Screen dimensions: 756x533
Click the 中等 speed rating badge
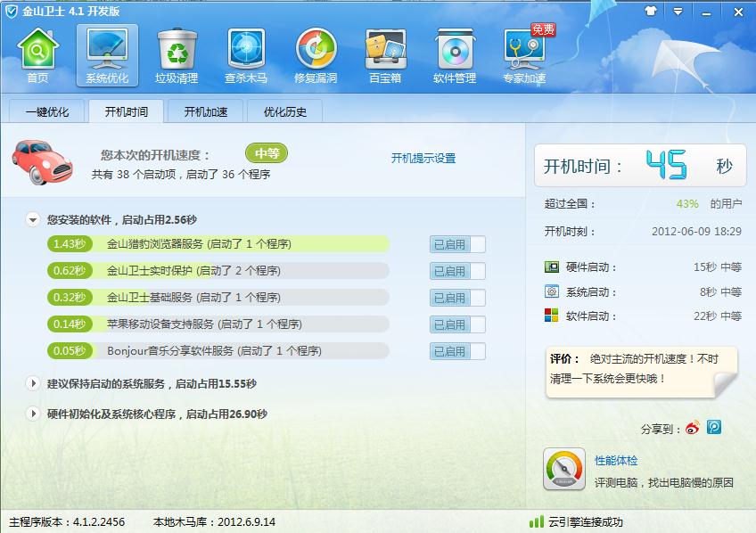click(265, 152)
